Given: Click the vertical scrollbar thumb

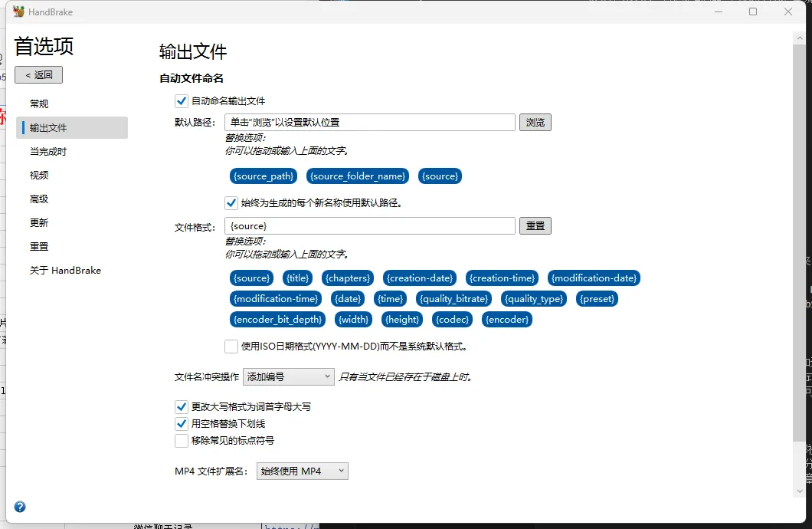Looking at the screenshot, I should [x=799, y=244].
